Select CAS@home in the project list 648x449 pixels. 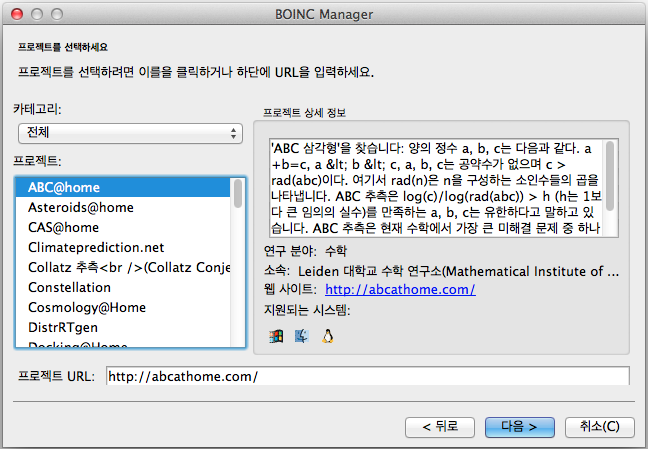pos(123,227)
